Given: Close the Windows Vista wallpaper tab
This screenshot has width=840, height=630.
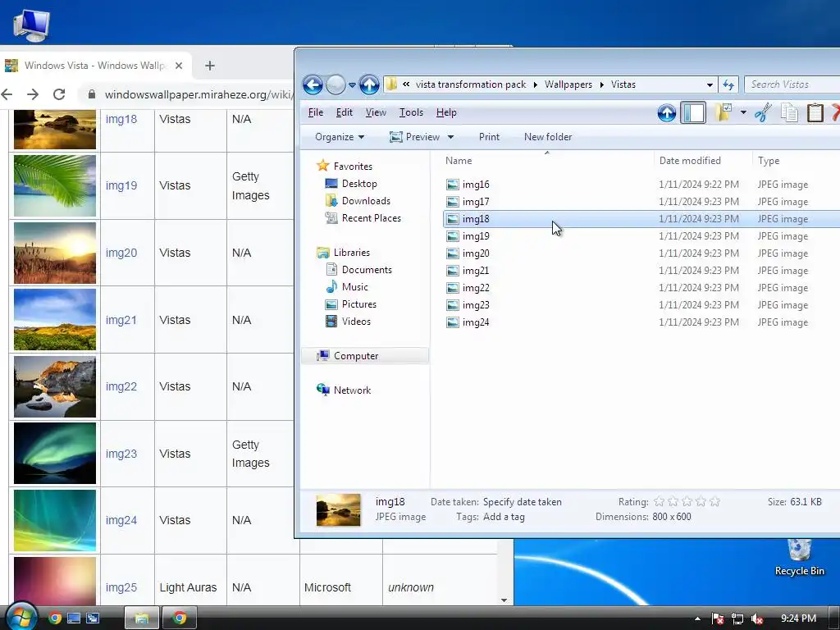Looking at the screenshot, I should tap(179, 66).
